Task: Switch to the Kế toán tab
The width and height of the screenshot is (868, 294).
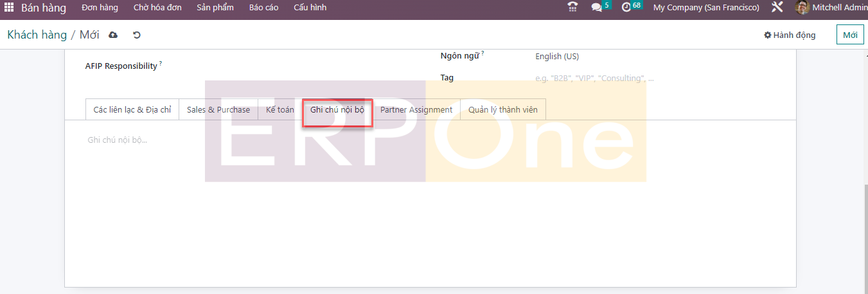Action: (279, 110)
